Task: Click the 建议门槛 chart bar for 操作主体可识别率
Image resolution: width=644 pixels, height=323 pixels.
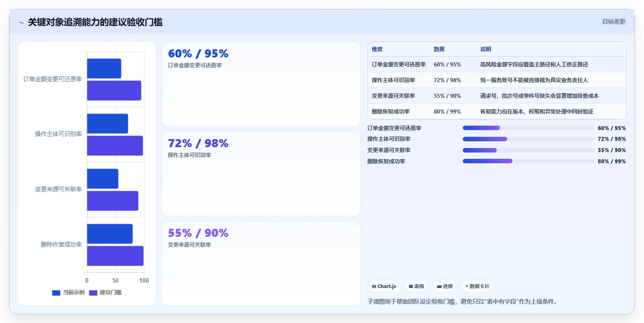Action: pyautogui.click(x=115, y=146)
